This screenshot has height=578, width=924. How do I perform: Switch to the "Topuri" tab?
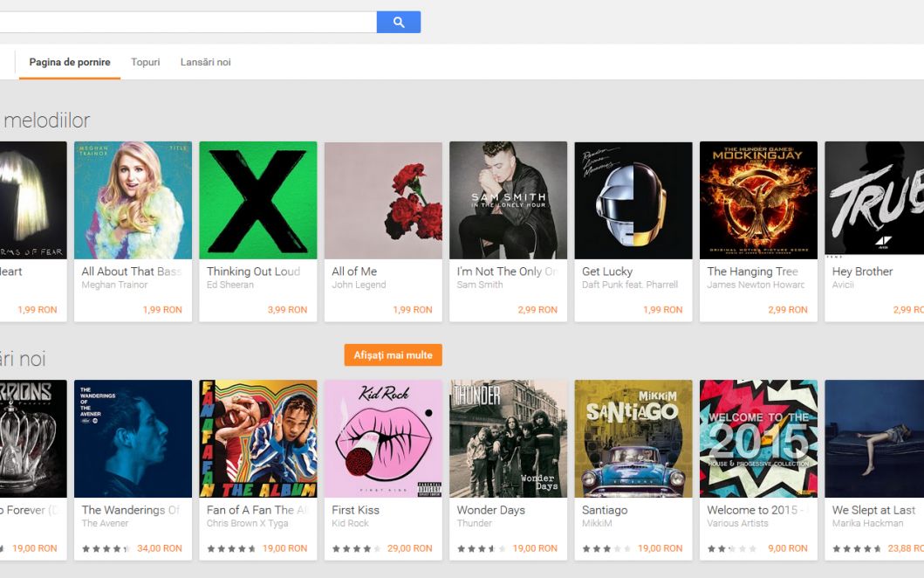pyautogui.click(x=145, y=62)
